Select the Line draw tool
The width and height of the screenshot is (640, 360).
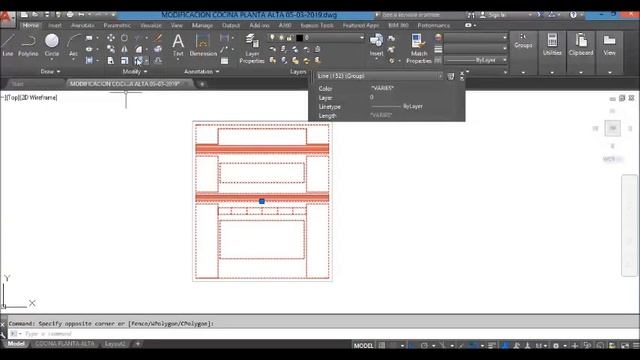pos(8,44)
